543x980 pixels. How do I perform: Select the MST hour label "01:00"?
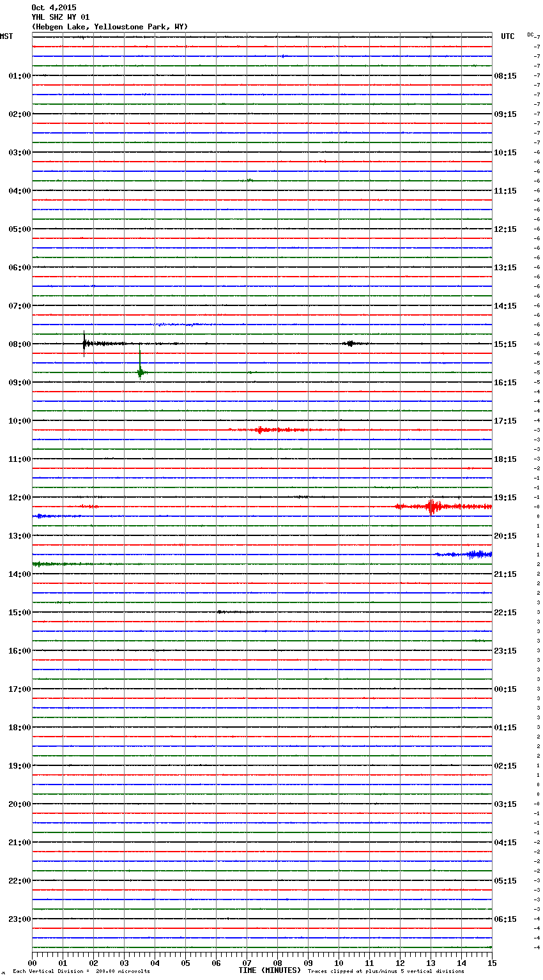pos(20,76)
